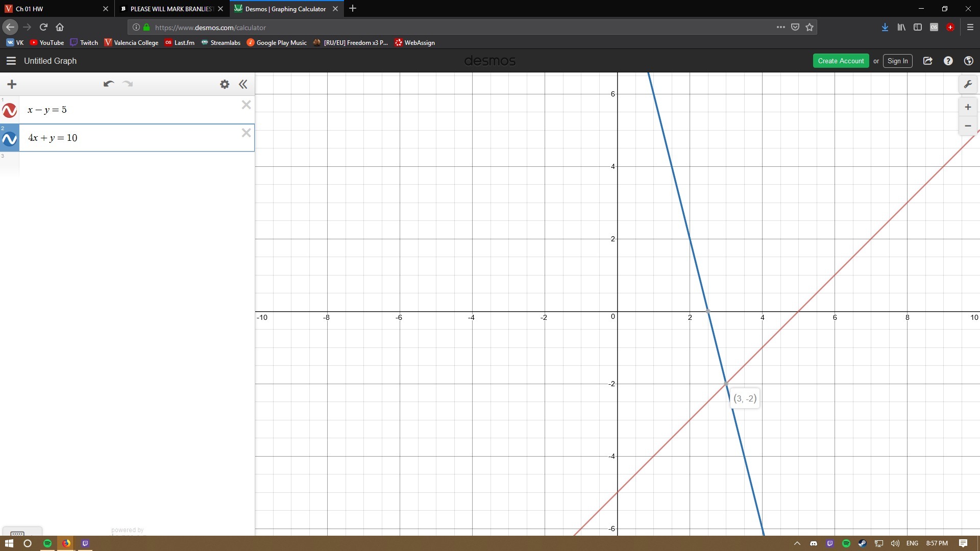Open the expression list gear settings

click(x=225, y=84)
